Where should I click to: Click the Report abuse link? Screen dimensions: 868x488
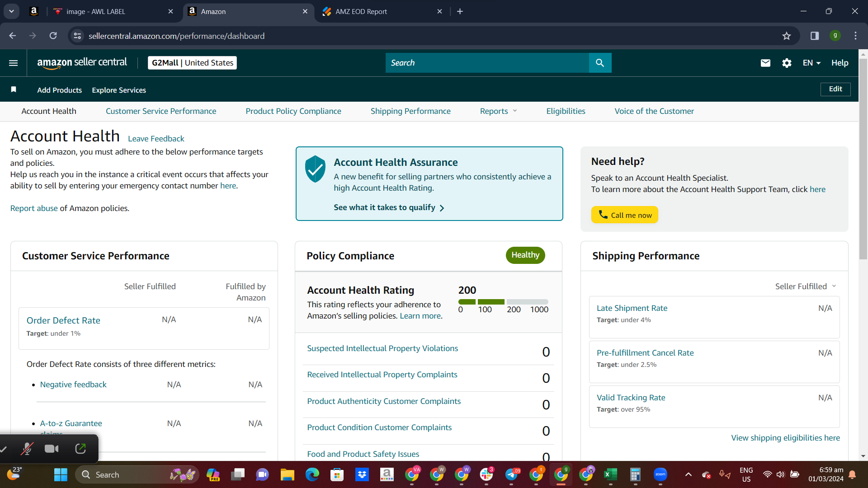[x=34, y=208]
